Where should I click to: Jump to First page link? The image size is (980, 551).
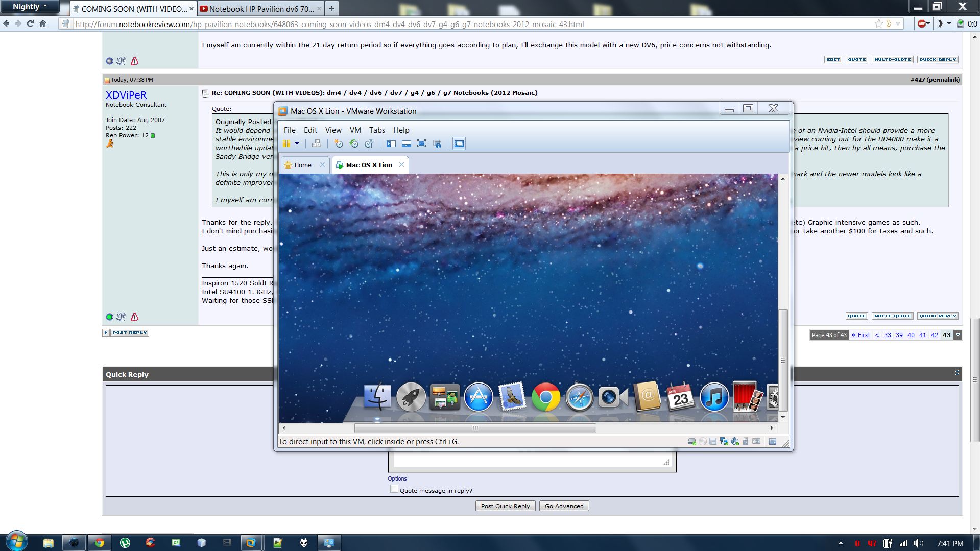click(x=861, y=335)
